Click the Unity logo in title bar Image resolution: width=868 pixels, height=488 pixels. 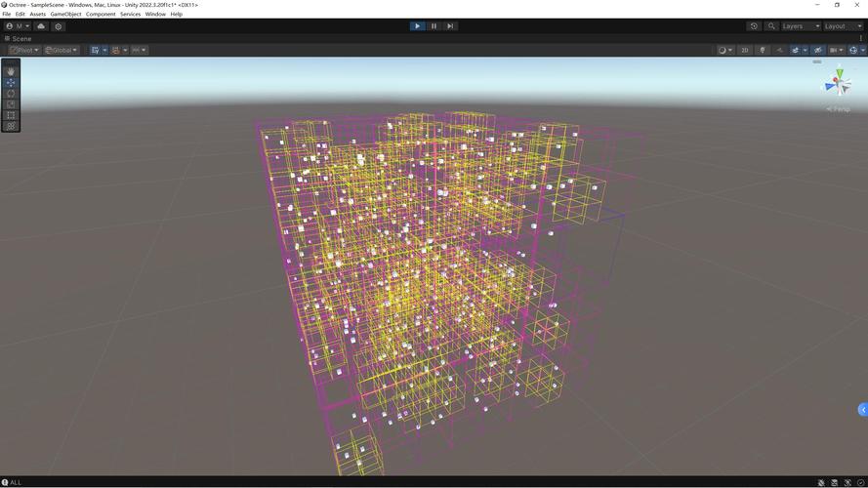point(4,5)
